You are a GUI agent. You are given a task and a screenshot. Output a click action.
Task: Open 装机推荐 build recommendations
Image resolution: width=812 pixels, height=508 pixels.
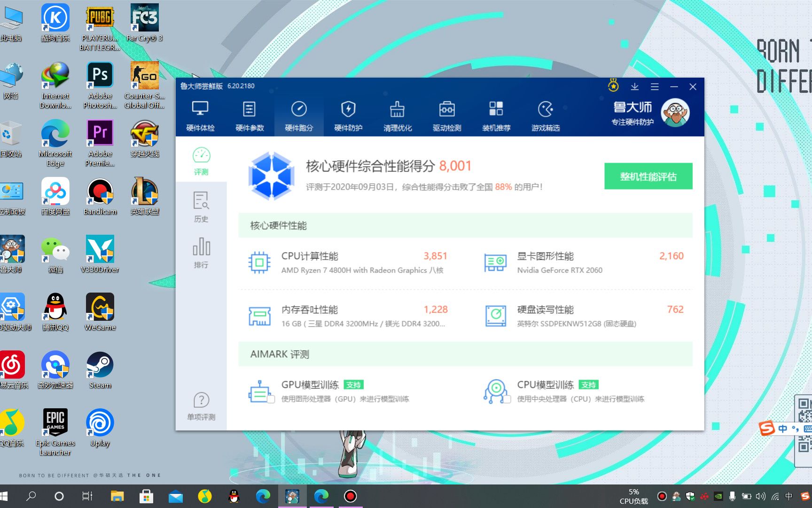(x=497, y=115)
